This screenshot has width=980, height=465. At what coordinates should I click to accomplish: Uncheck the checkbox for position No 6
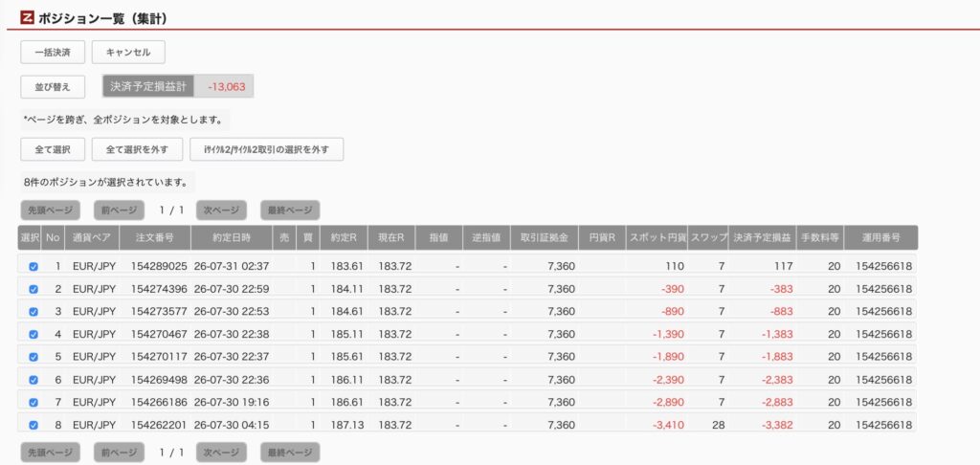[33, 380]
